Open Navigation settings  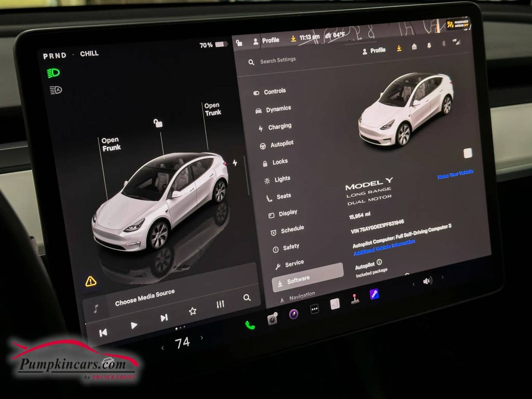[x=298, y=297]
